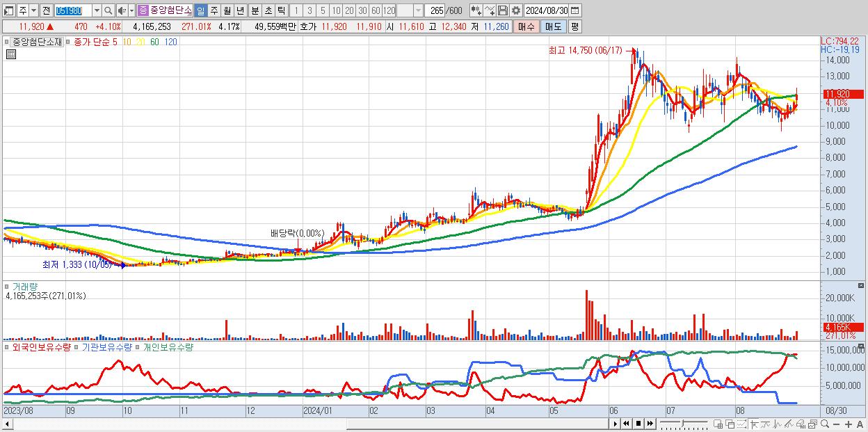Viewport: 868px width, 432px height.
Task: Select the 일 (daily) period toggle
Action: pyautogui.click(x=200, y=10)
